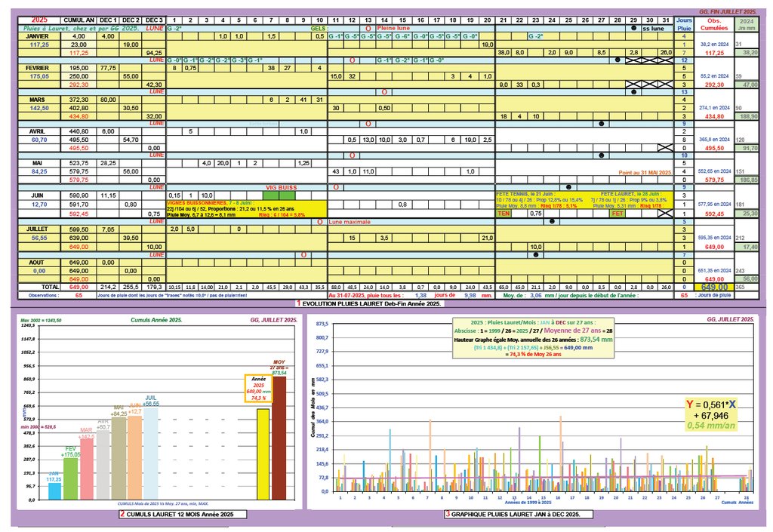Click the green FET cell

(x=617, y=214)
